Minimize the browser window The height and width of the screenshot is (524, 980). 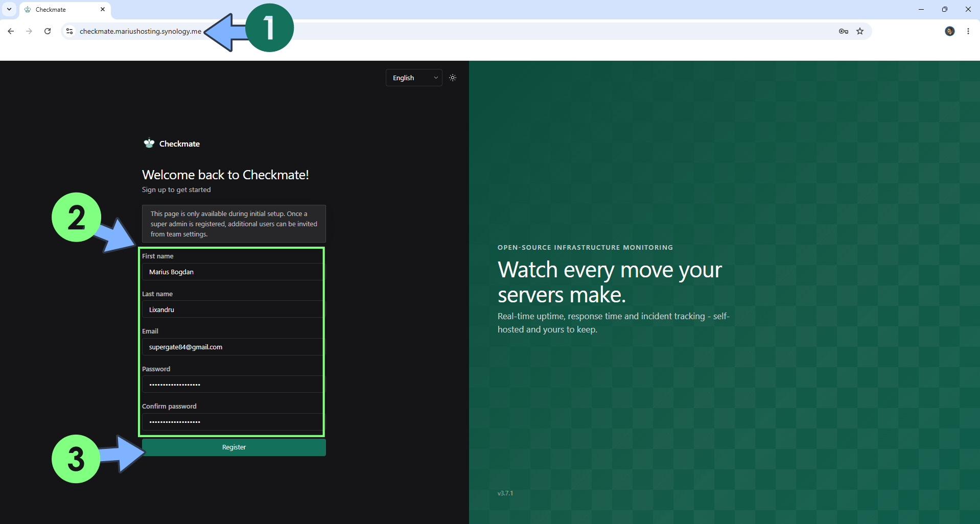pos(921,9)
